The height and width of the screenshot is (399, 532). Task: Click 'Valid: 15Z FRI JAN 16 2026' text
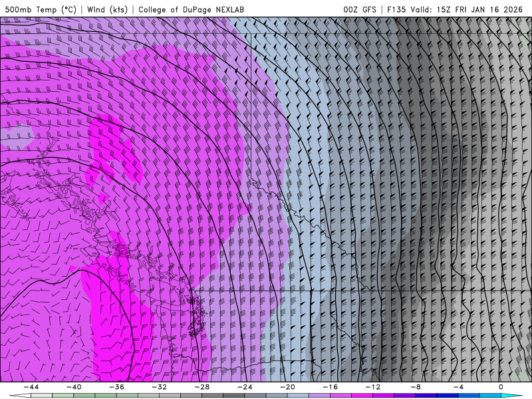[x=467, y=9]
